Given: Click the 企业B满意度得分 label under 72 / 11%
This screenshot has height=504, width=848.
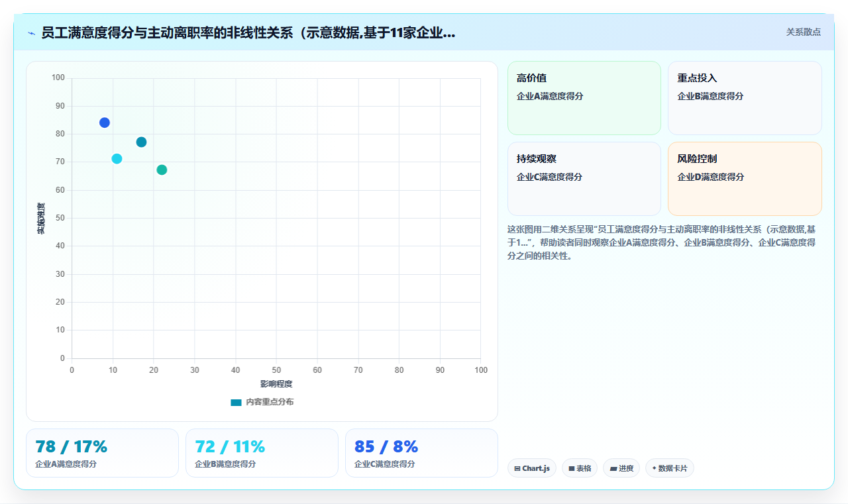Looking at the screenshot, I should point(225,464).
